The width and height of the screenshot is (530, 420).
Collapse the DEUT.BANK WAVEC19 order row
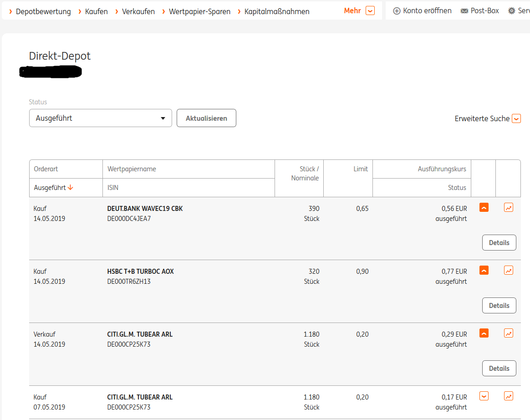pyautogui.click(x=484, y=208)
